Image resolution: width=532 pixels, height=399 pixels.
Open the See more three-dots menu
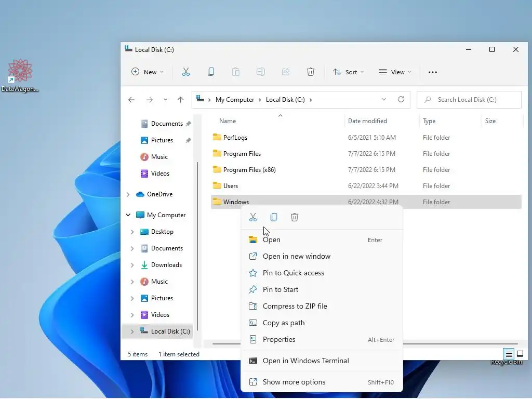(433, 72)
